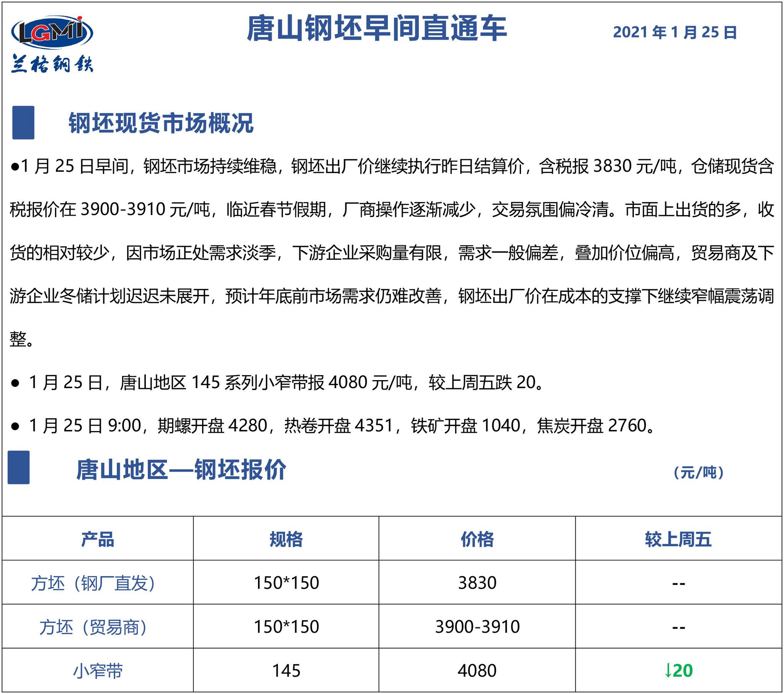
Task: Click the 产品 column header
Action: [x=97, y=539]
